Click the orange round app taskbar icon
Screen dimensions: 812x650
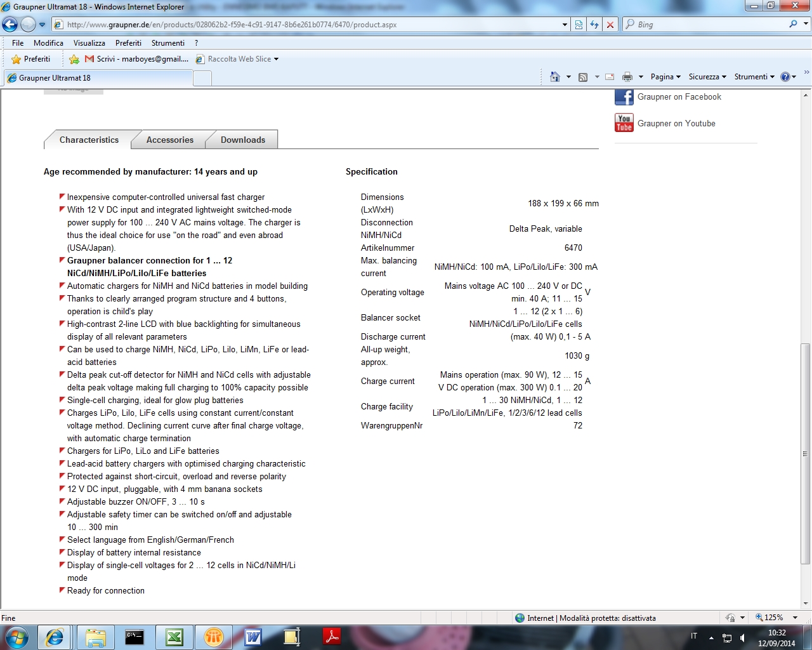(x=214, y=637)
